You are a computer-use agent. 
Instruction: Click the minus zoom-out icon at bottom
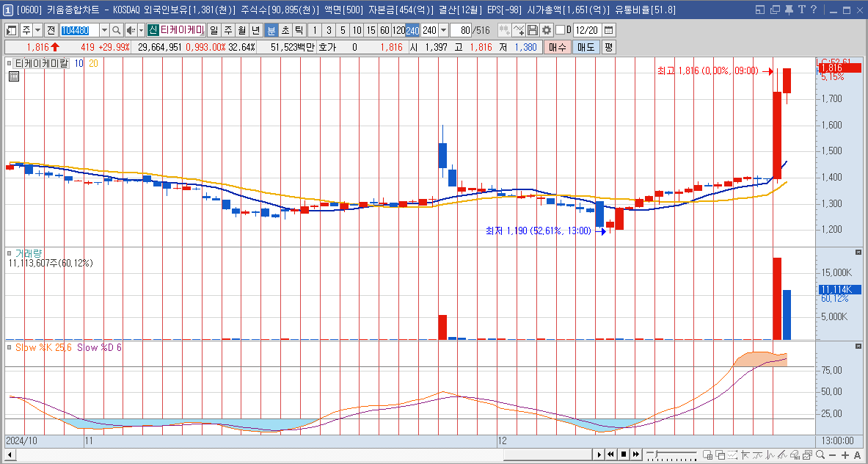click(832, 454)
